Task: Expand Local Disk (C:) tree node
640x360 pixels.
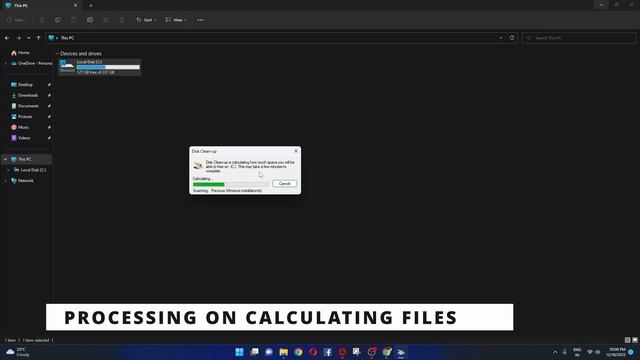Action: [9, 170]
